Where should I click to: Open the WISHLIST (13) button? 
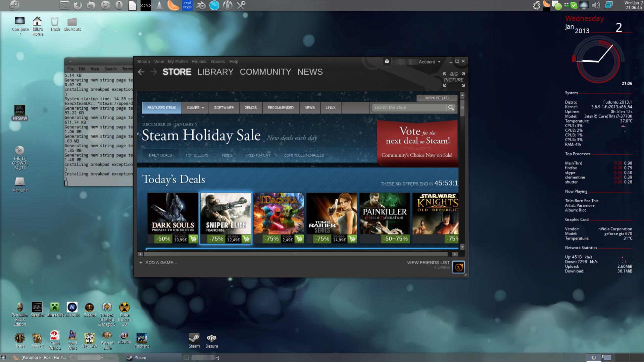click(x=437, y=98)
